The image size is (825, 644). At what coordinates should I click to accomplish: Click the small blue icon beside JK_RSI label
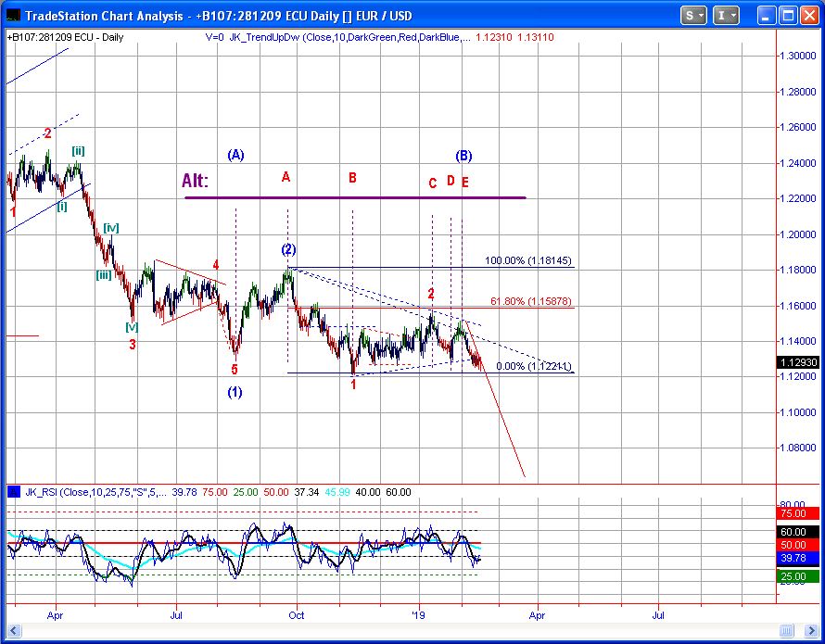pos(14,492)
